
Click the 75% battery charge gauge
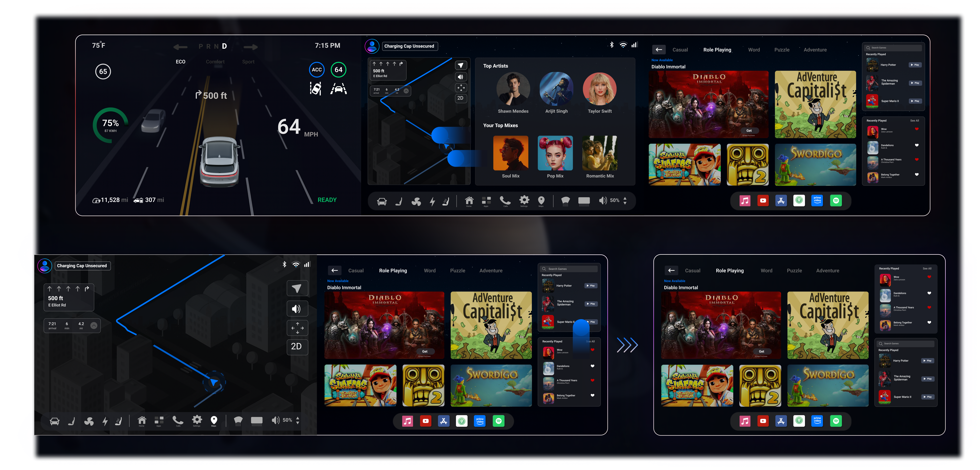(x=110, y=125)
